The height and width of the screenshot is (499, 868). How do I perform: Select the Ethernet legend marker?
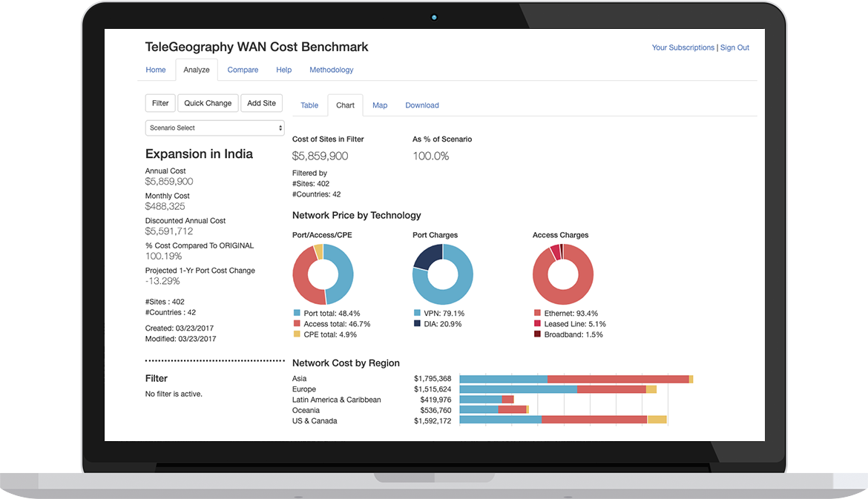click(x=539, y=313)
